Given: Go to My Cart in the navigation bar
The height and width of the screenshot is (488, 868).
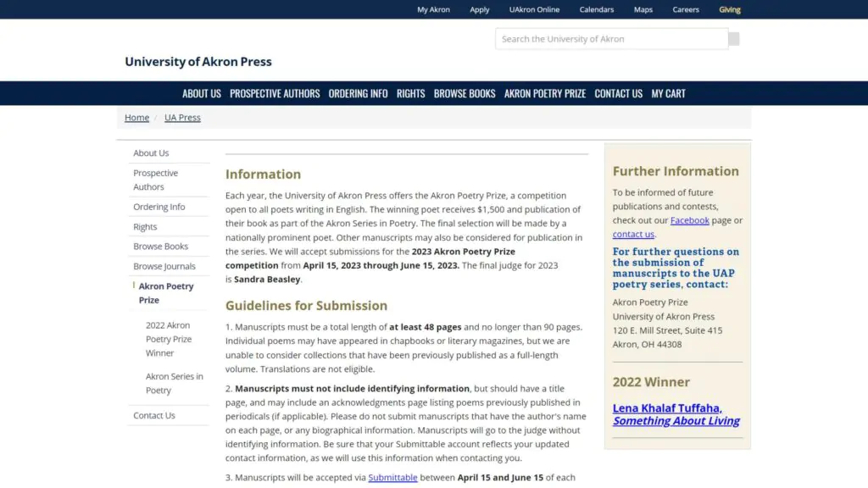Looking at the screenshot, I should (x=668, y=94).
